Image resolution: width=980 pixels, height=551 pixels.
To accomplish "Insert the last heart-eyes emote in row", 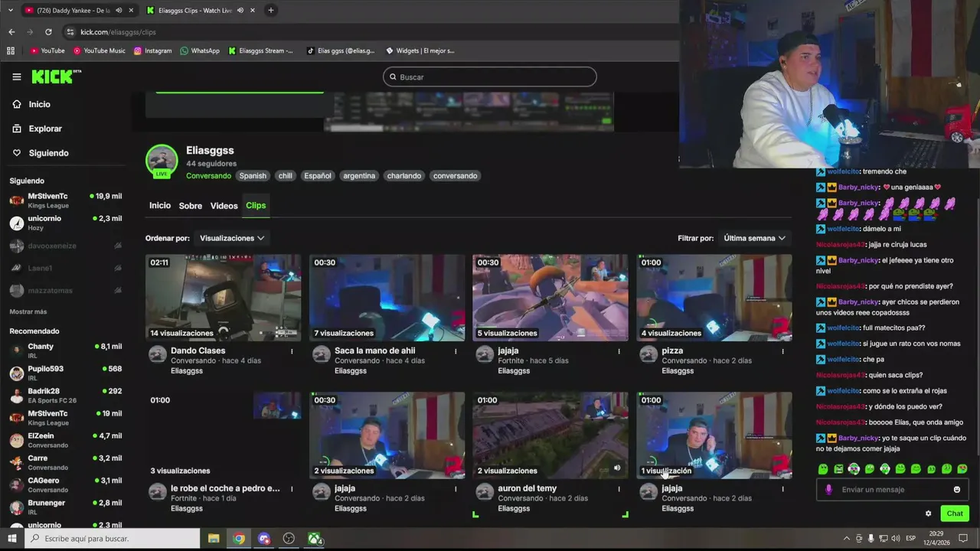I will [x=962, y=469].
